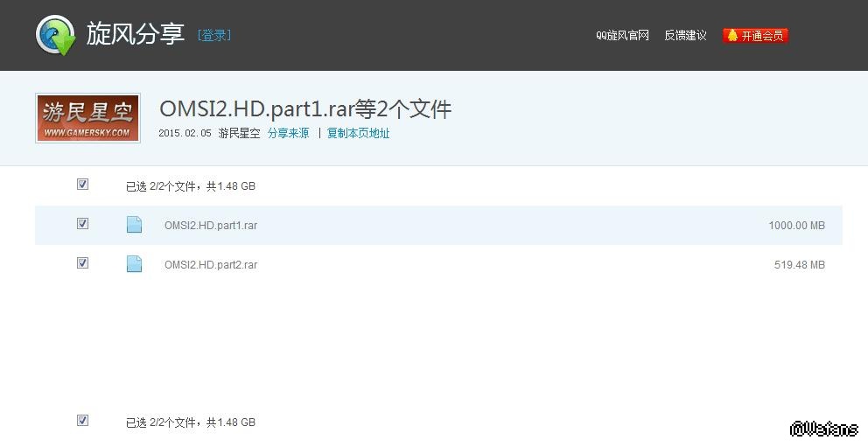Select file name OMSI2.HD.part1.rar
Screen dimensions: 868x447
(x=211, y=226)
